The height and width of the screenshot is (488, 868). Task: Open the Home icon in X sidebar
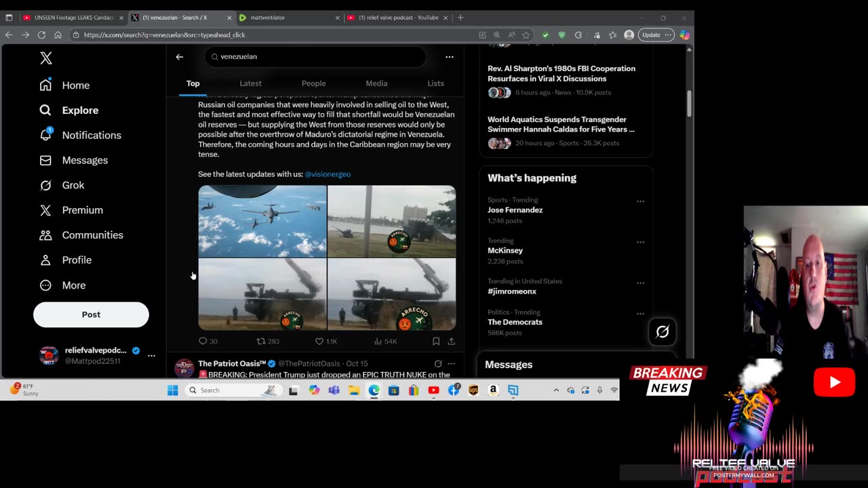(45, 85)
